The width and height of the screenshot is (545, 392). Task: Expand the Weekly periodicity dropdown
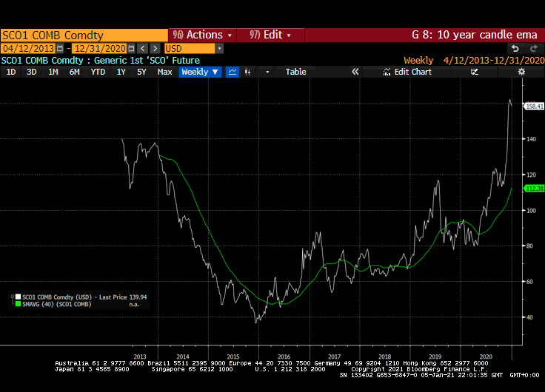[x=200, y=72]
